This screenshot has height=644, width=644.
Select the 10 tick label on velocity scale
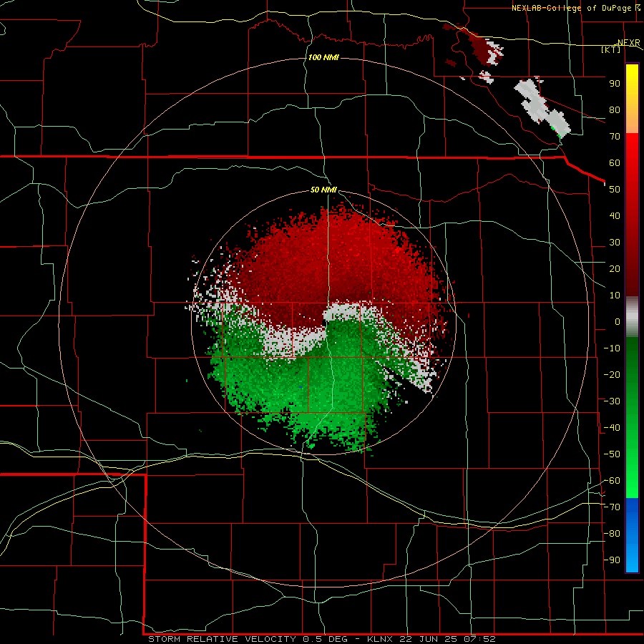coord(615,296)
